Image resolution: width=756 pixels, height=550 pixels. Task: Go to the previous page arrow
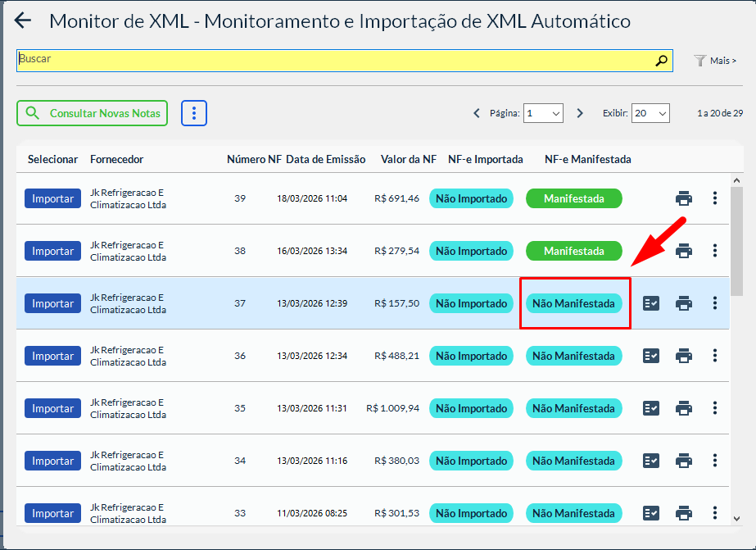coord(477,114)
